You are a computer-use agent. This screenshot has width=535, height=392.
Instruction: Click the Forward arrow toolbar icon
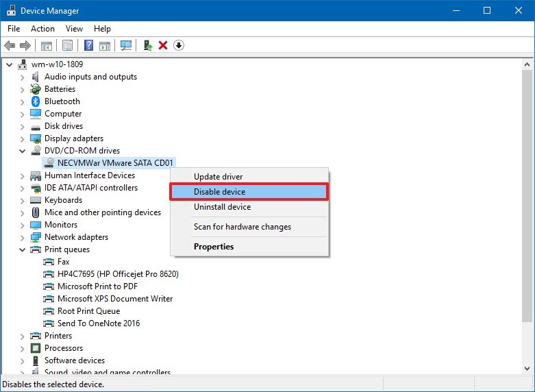coord(25,45)
